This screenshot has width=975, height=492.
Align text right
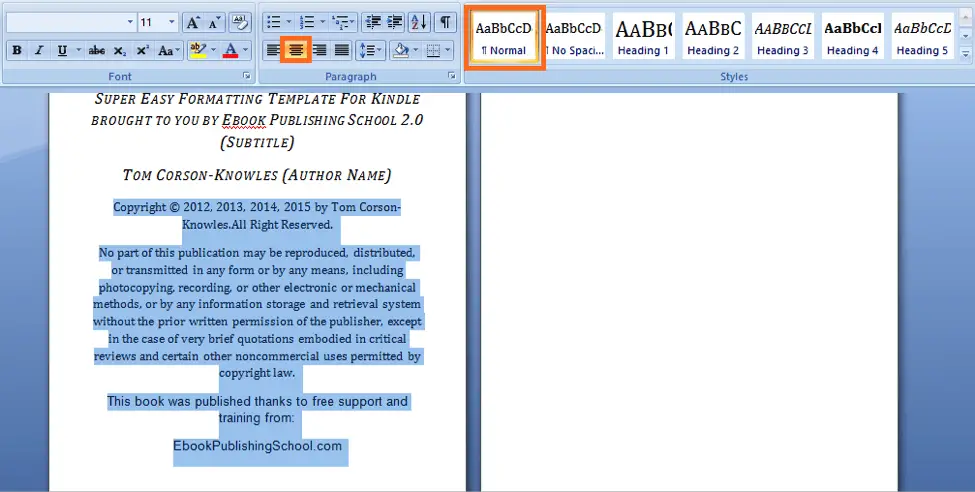tap(319, 50)
